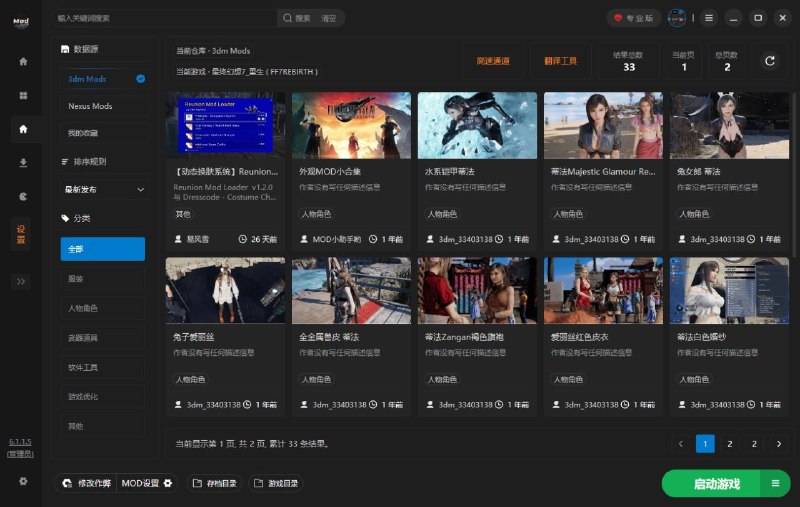Screen dimensions: 800x507
Task: Open 水系铠甲蒂法 card thumbnail
Action: [x=477, y=125]
